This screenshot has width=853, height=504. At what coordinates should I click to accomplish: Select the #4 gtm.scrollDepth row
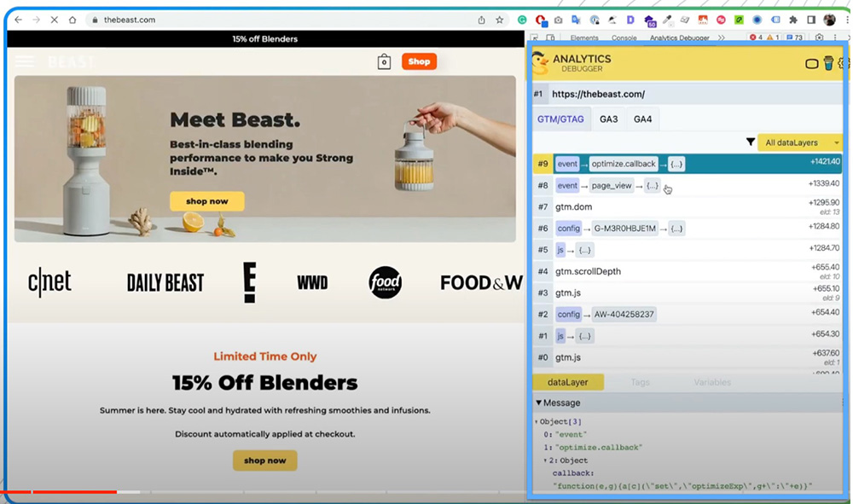tap(688, 271)
